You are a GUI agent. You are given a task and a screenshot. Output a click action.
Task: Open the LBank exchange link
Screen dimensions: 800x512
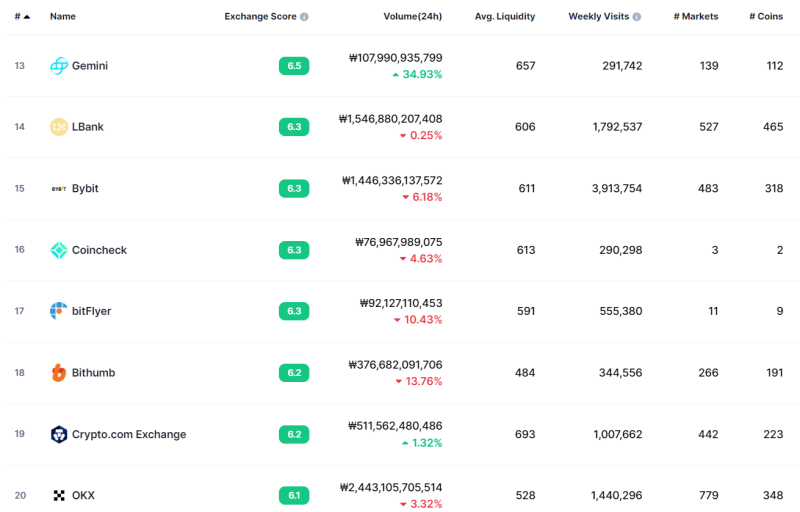point(88,127)
